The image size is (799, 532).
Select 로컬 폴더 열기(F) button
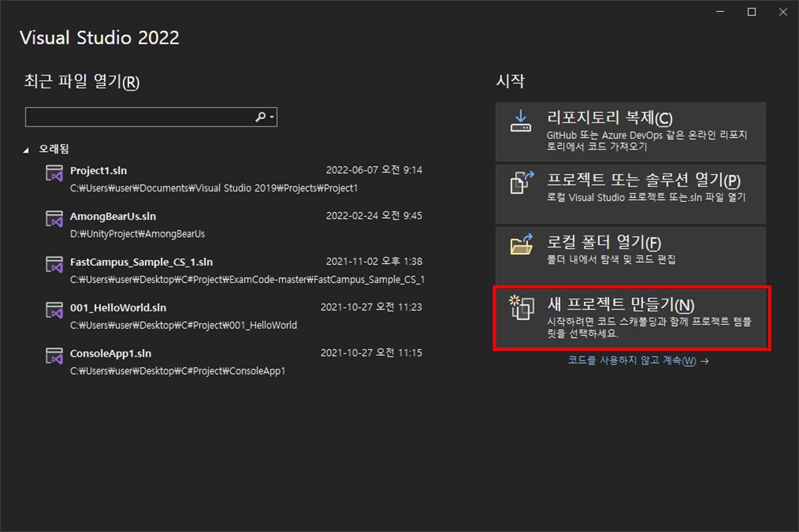click(x=631, y=256)
